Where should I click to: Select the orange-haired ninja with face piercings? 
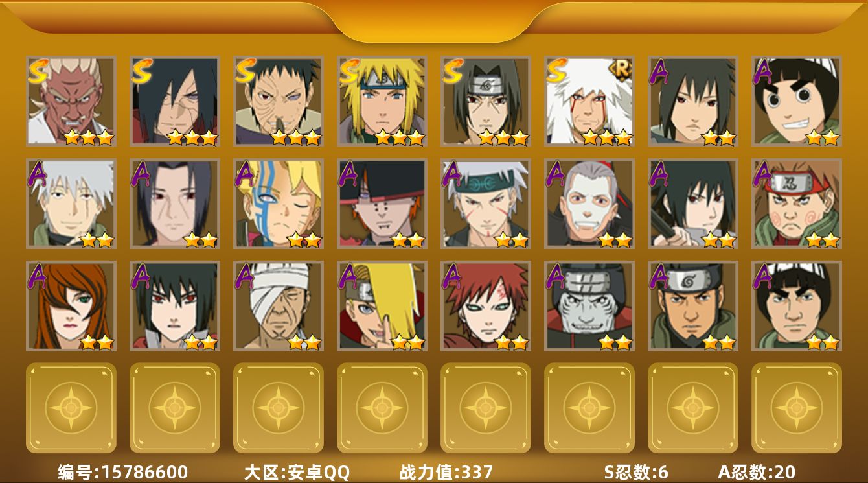click(382, 204)
